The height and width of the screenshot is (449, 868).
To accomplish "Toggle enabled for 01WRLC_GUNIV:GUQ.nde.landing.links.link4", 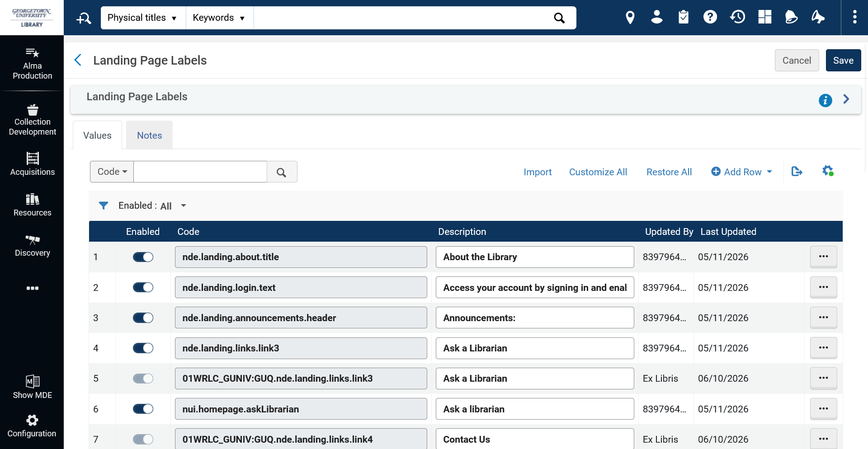I will (x=143, y=439).
